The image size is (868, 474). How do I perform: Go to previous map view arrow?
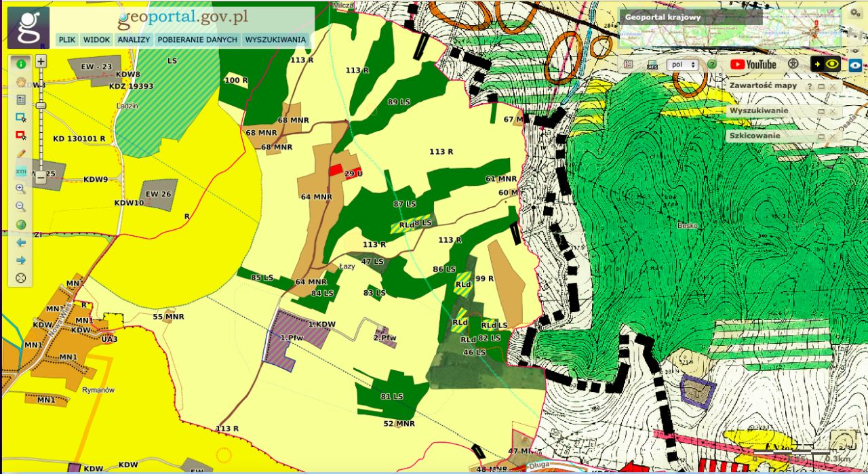[x=21, y=242]
